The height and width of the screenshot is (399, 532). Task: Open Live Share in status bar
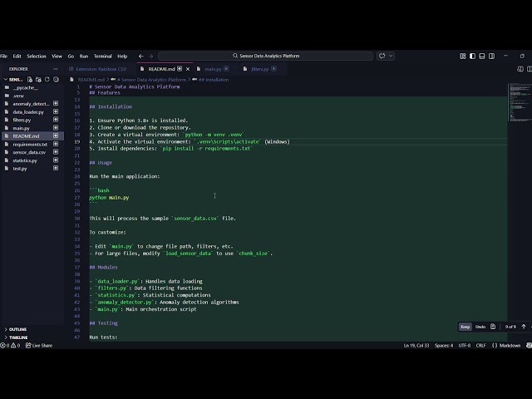pos(39,346)
